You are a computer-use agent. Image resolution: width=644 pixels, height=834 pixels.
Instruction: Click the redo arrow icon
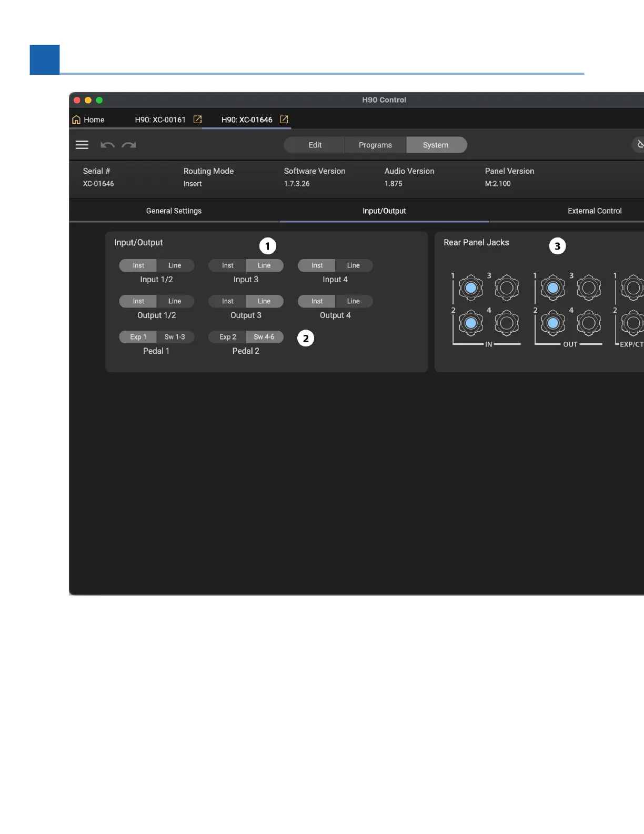point(129,145)
